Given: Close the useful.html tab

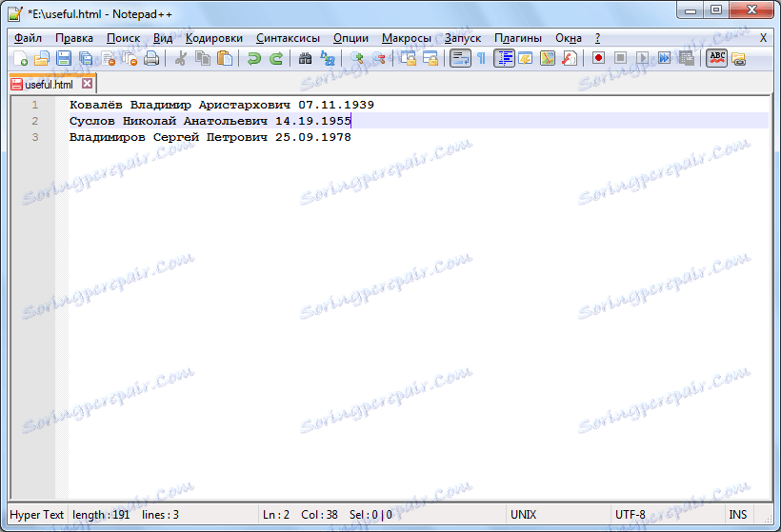Looking at the screenshot, I should click(88, 84).
